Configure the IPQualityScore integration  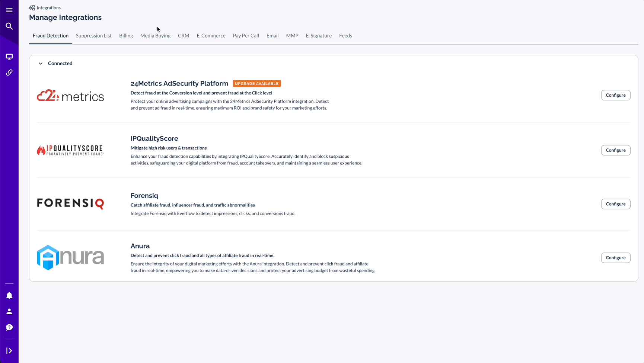coord(616,150)
